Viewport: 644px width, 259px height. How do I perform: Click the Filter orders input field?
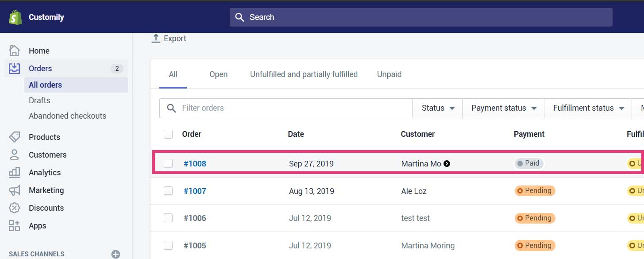pos(292,108)
